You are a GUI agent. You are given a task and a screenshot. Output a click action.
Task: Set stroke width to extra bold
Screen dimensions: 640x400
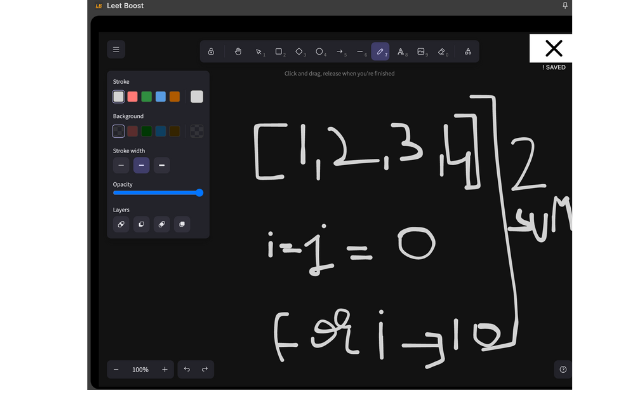[162, 165]
